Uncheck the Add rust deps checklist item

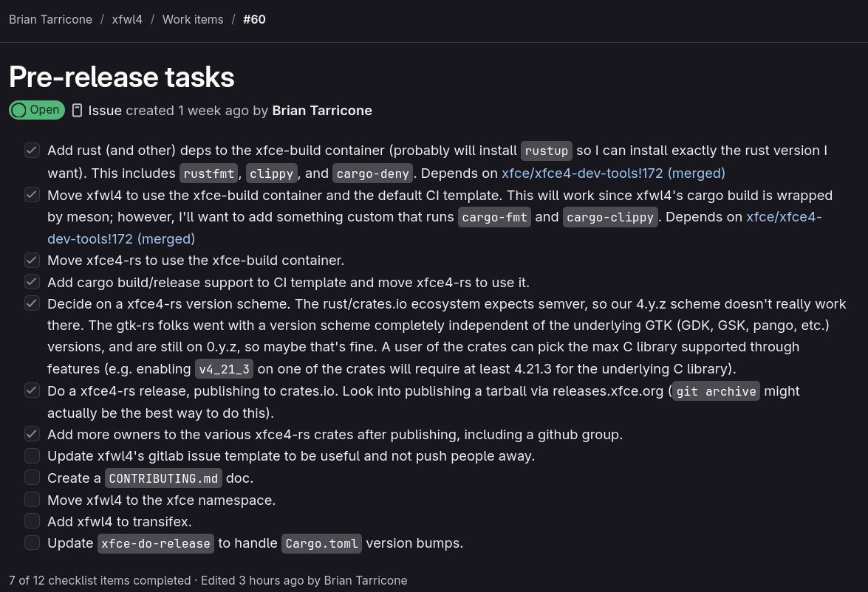click(x=32, y=151)
